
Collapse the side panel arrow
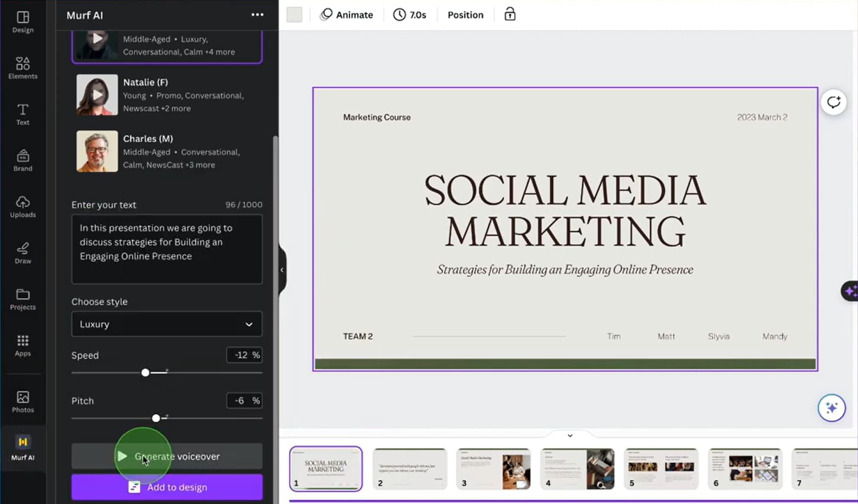pos(282,270)
